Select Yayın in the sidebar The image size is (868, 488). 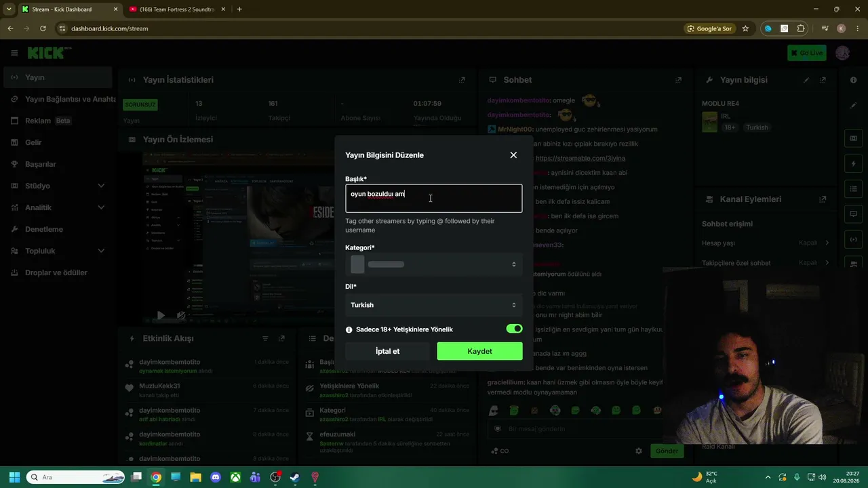(58, 77)
